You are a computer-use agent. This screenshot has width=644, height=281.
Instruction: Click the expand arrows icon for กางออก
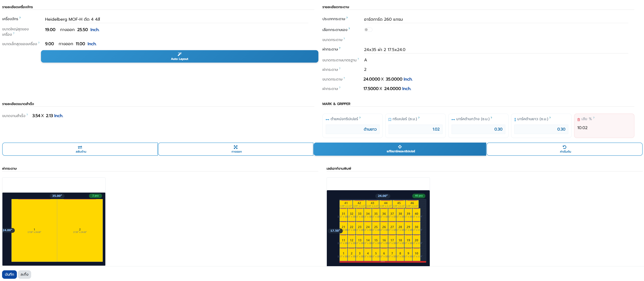coord(235,147)
